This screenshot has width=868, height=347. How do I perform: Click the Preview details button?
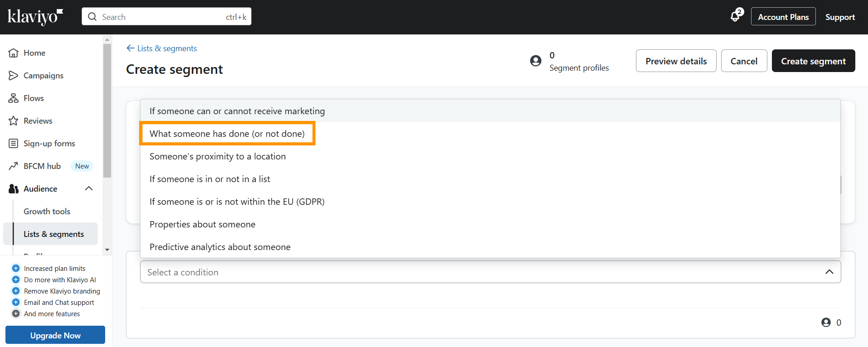676,61
